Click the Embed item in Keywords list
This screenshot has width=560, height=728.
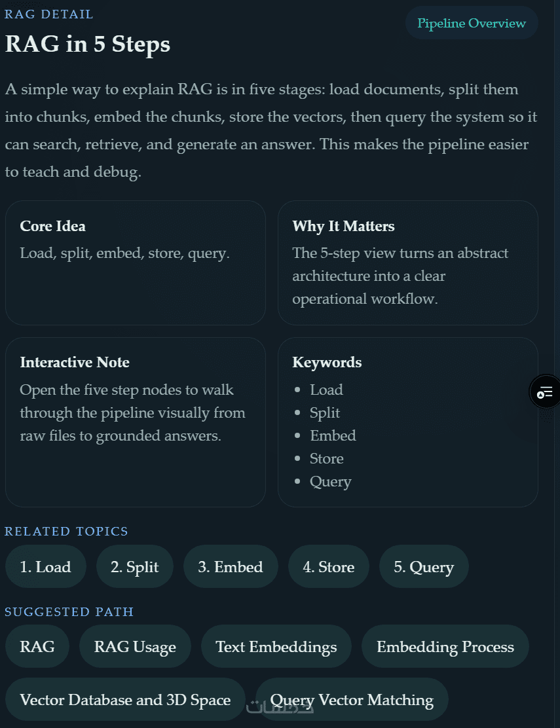click(x=333, y=436)
